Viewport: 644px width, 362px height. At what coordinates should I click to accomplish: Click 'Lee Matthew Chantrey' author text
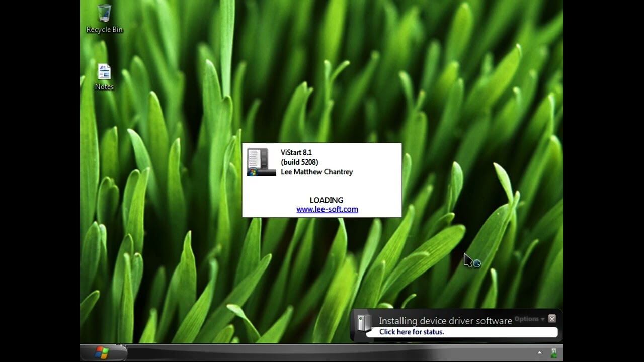point(317,172)
